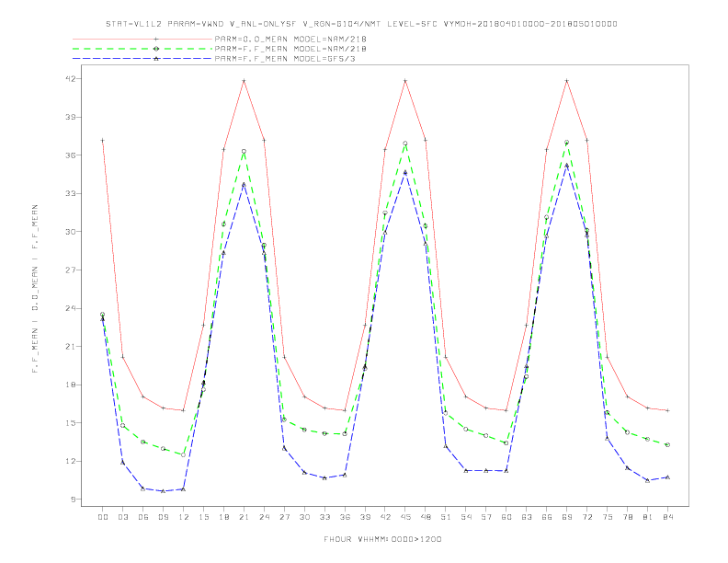The width and height of the screenshot is (728, 563).
Task: Click the plus marker on red legend line
Action: pyautogui.click(x=156, y=39)
